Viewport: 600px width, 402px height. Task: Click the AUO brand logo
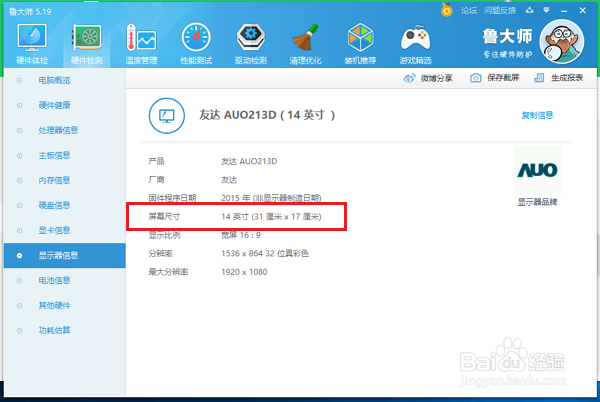[537, 170]
